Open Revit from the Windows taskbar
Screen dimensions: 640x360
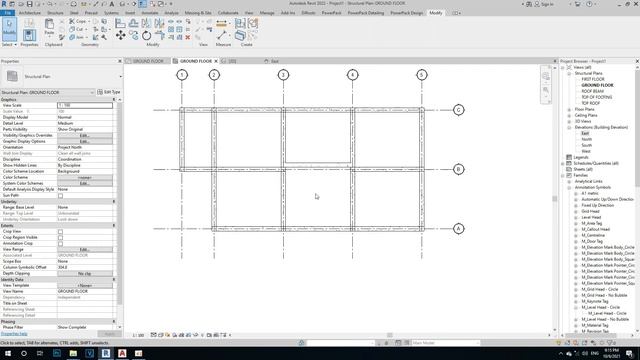(106, 353)
